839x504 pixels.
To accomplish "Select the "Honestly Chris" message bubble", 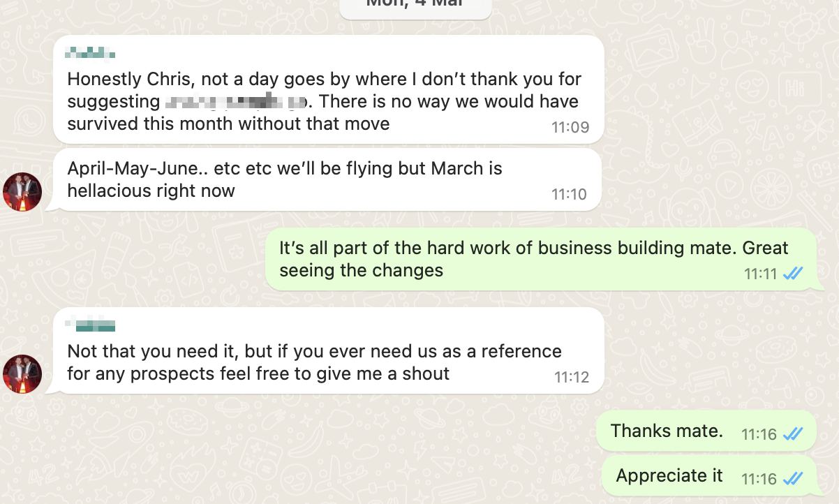I will point(328,89).
